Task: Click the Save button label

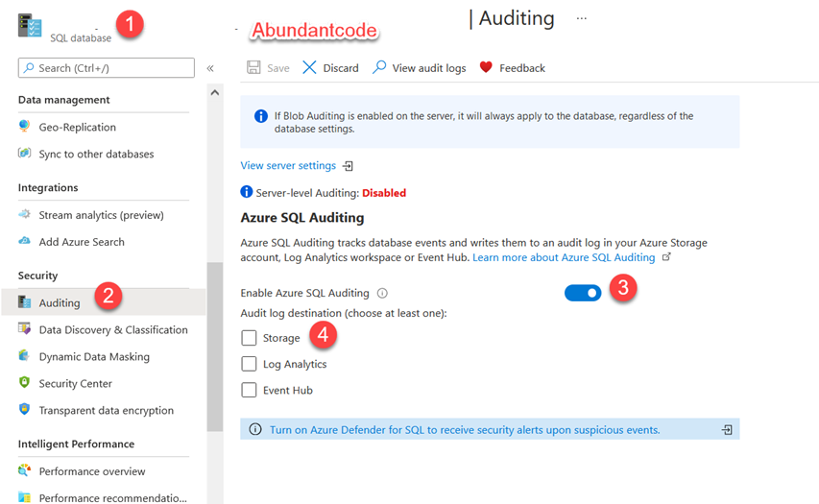Action: pos(277,68)
